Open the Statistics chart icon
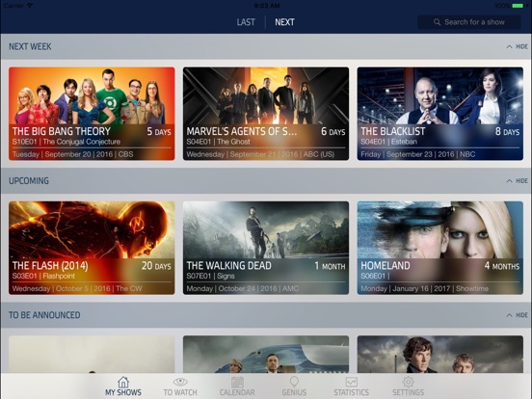Screen dimensions: 532x399 [351, 382]
